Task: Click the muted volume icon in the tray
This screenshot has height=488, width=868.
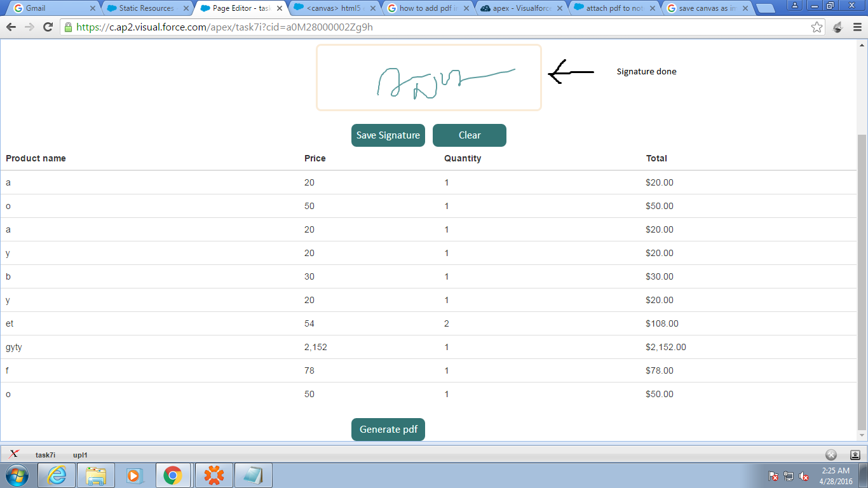Action: [804, 476]
